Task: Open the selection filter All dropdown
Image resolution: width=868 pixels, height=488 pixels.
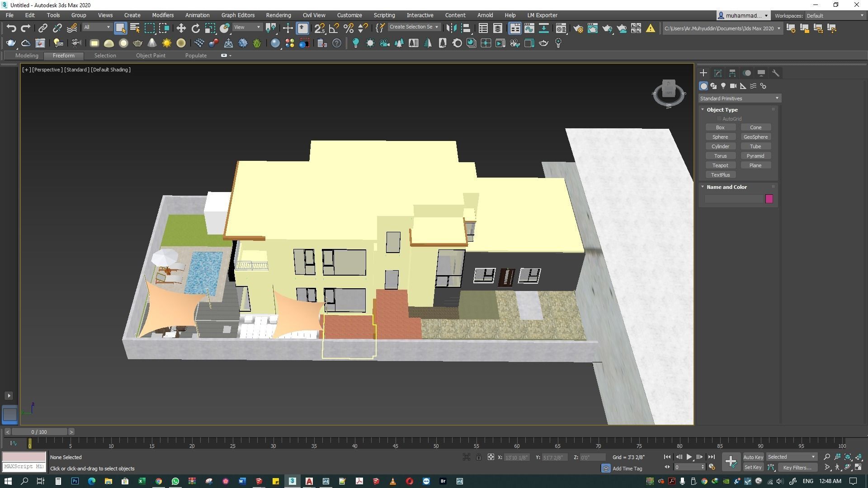Action: pyautogui.click(x=97, y=28)
